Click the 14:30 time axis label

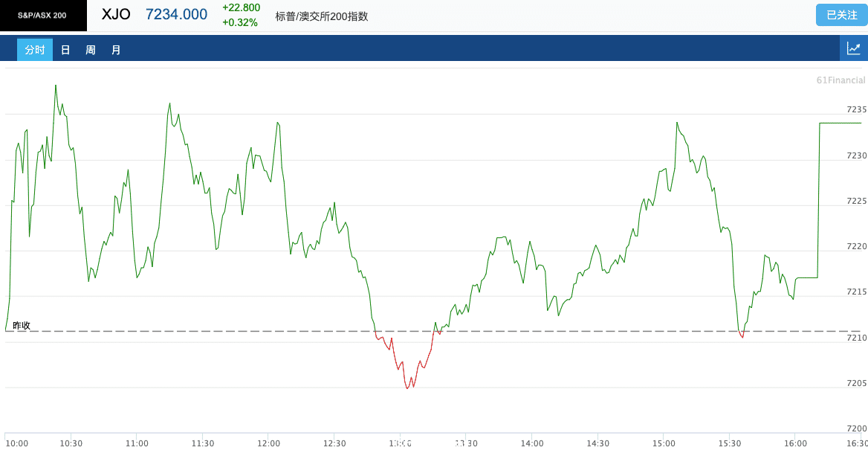(x=597, y=443)
